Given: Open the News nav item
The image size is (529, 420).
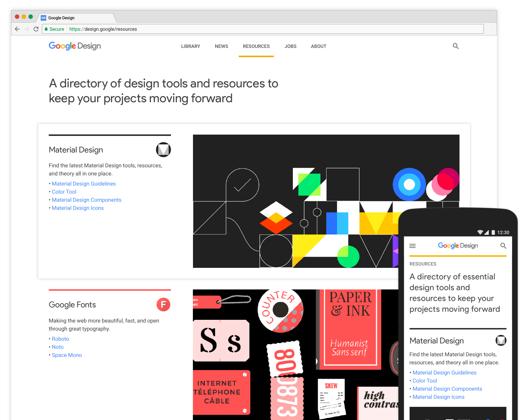Looking at the screenshot, I should [221, 46].
